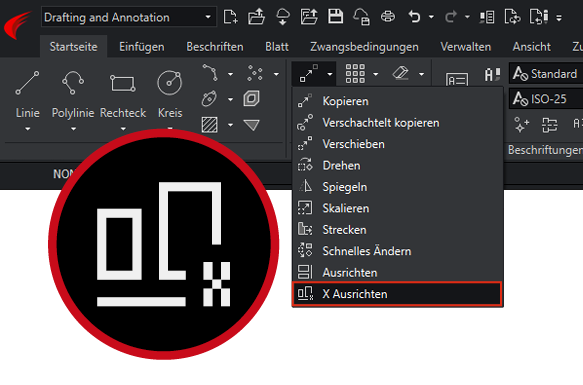The width and height of the screenshot is (583, 385).
Task: Open the quick access toolbar customize arrow
Action: [559, 17]
